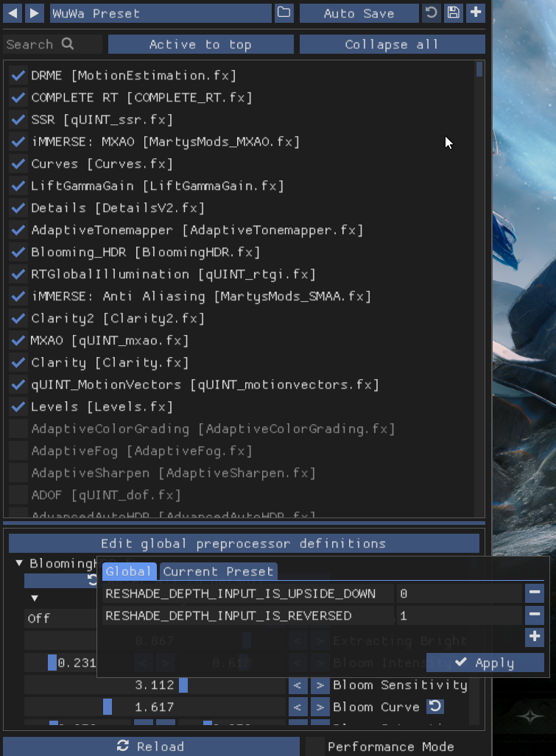
Task: Click Active to top button
Action: (x=200, y=44)
